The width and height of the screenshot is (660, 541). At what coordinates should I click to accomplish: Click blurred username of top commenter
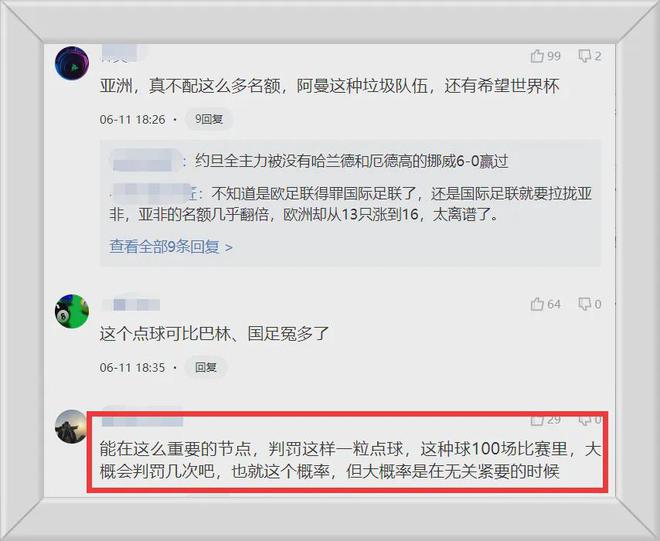pos(120,54)
